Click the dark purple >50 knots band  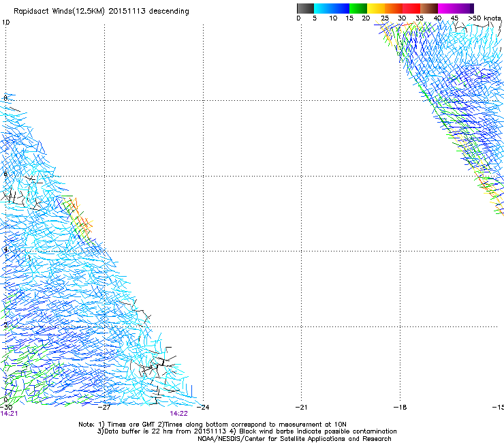(x=472, y=8)
